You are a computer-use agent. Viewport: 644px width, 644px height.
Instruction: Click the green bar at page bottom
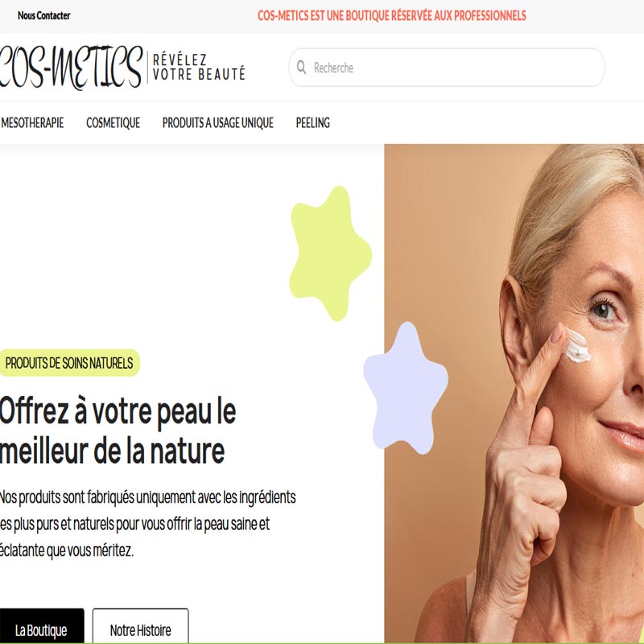pyautogui.click(x=322, y=642)
